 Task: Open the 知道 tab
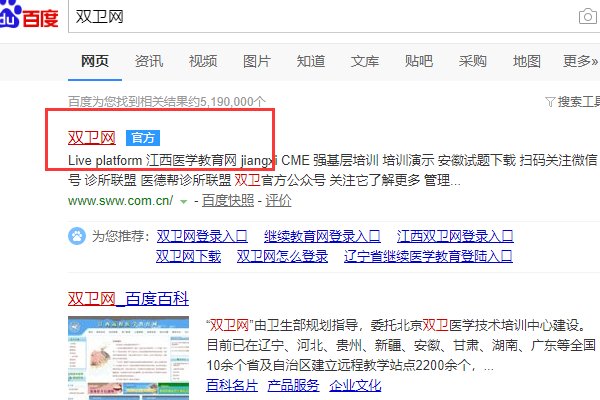click(311, 61)
